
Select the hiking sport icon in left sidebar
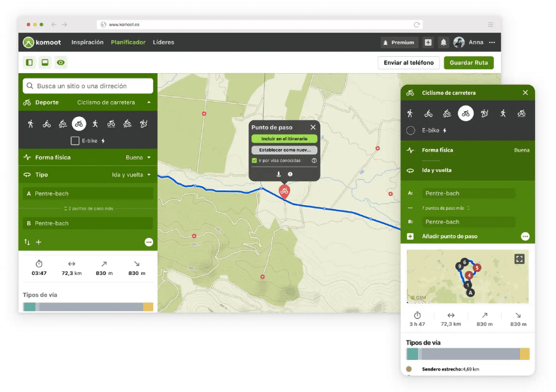pos(31,123)
